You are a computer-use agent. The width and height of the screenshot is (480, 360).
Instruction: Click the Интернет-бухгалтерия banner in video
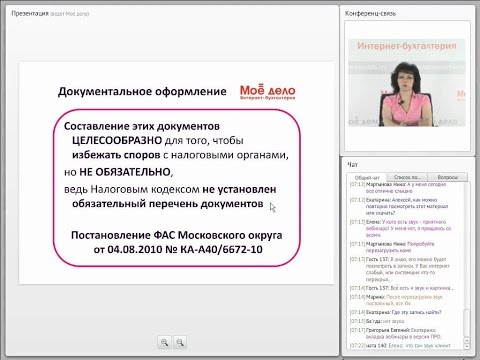tap(407, 46)
